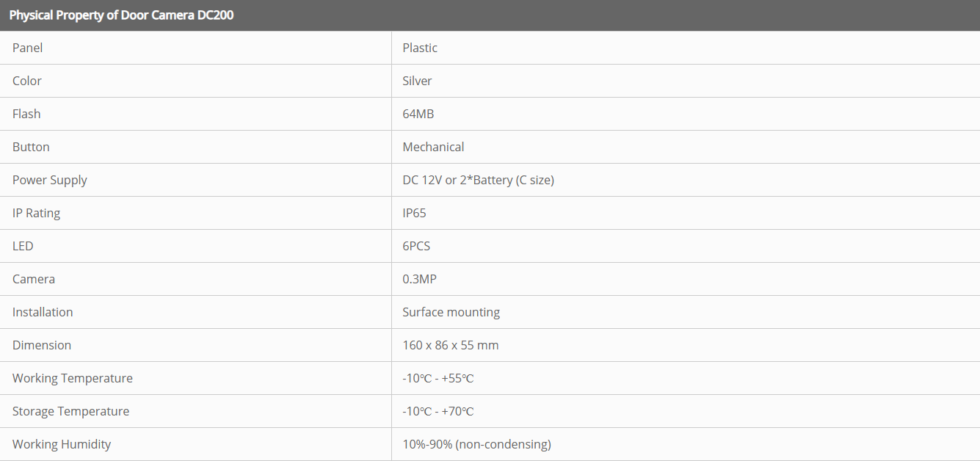This screenshot has height=461, width=980.
Task: Click the '-10℃ - +70℃' storage temperature value
Action: [x=438, y=411]
